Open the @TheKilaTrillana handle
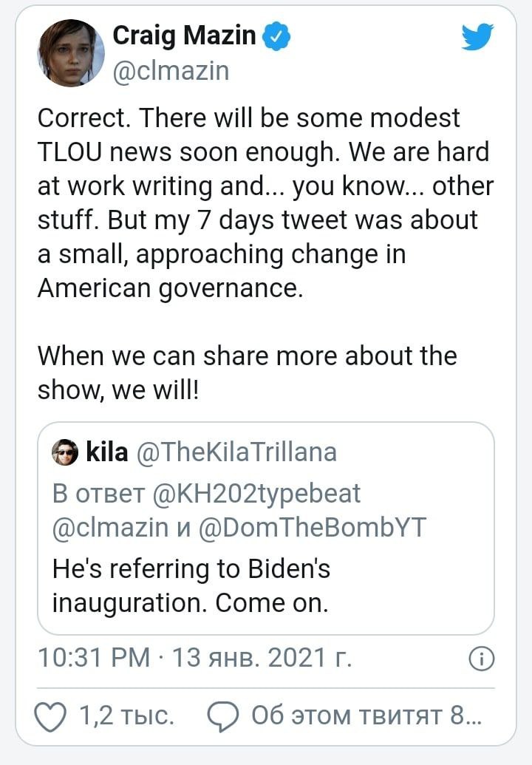Viewport: 532px width, 765px height. tap(237, 452)
